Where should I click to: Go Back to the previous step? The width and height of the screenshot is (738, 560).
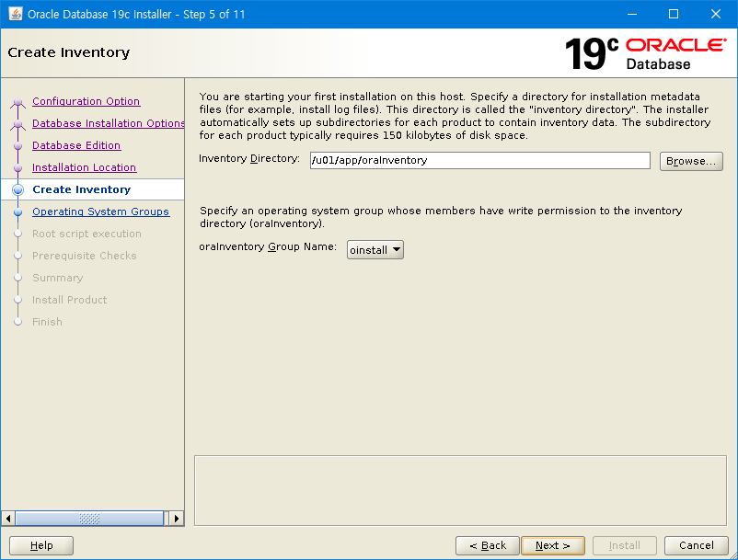488,545
